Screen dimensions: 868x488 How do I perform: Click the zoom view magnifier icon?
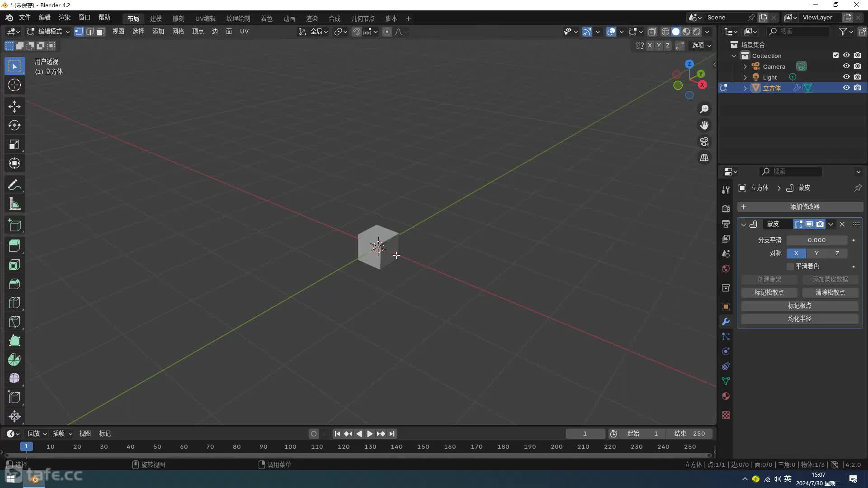704,109
